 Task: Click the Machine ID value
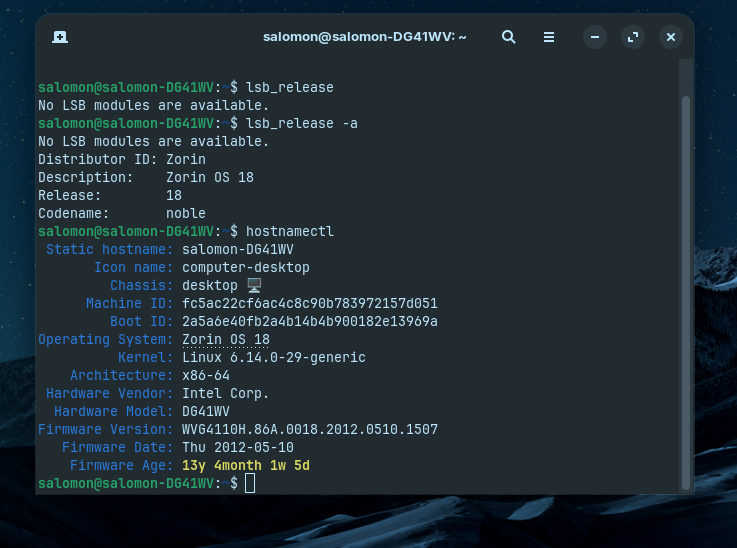pos(310,303)
